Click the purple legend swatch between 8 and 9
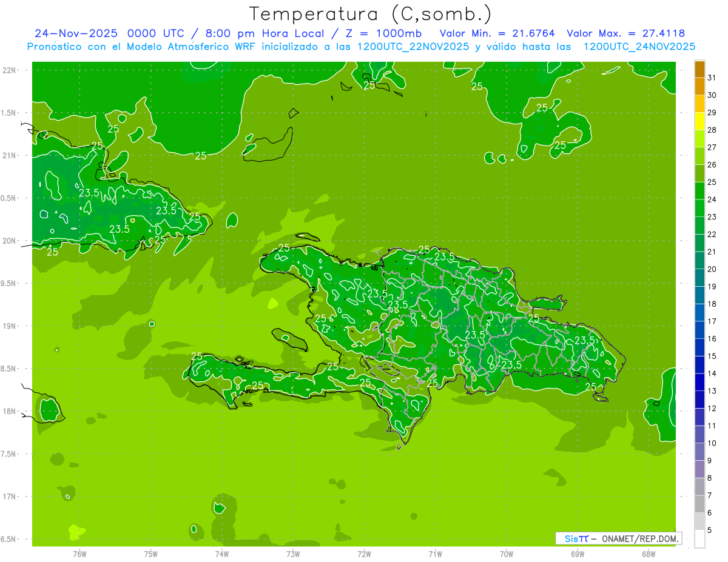The width and height of the screenshot is (728, 562). (x=699, y=469)
